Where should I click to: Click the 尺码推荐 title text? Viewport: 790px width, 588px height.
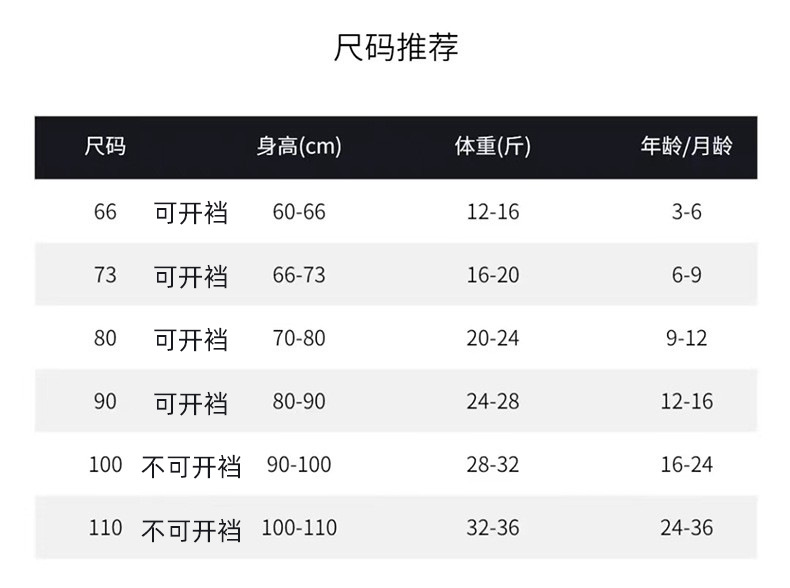(x=395, y=48)
